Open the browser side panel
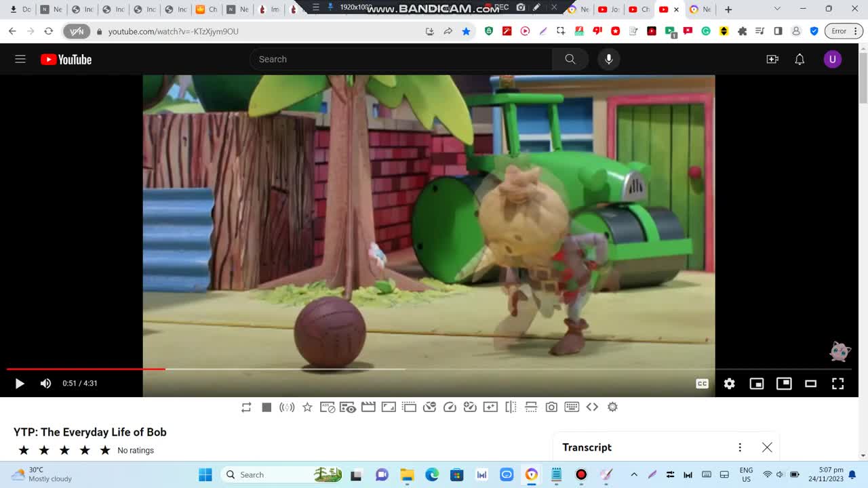868x488 pixels. point(778,31)
